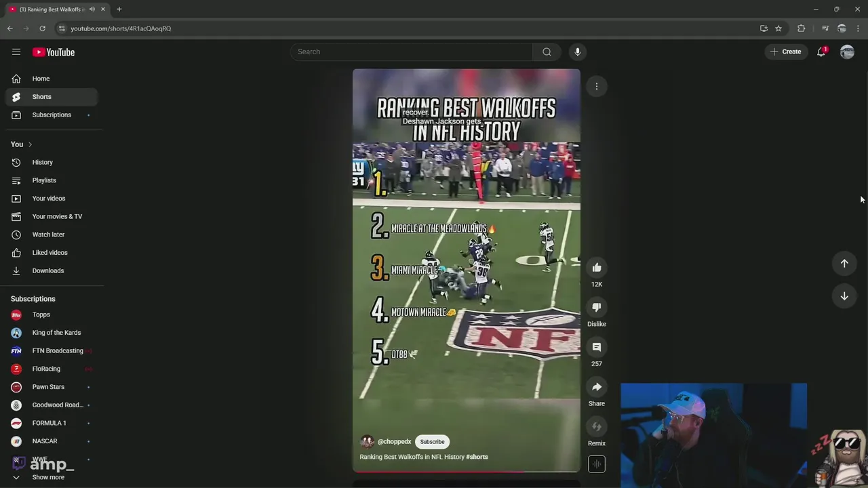Share this Short
The height and width of the screenshot is (488, 868).
pos(597,387)
